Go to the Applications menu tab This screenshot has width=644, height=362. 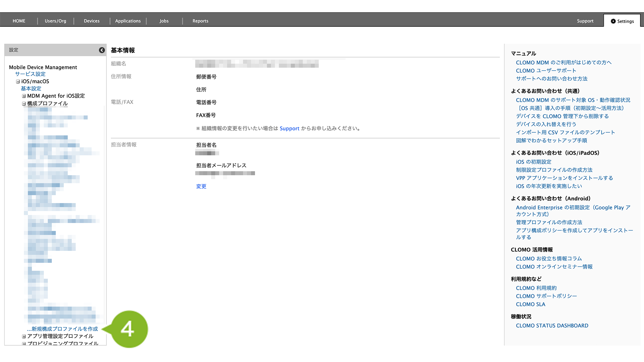tap(128, 21)
